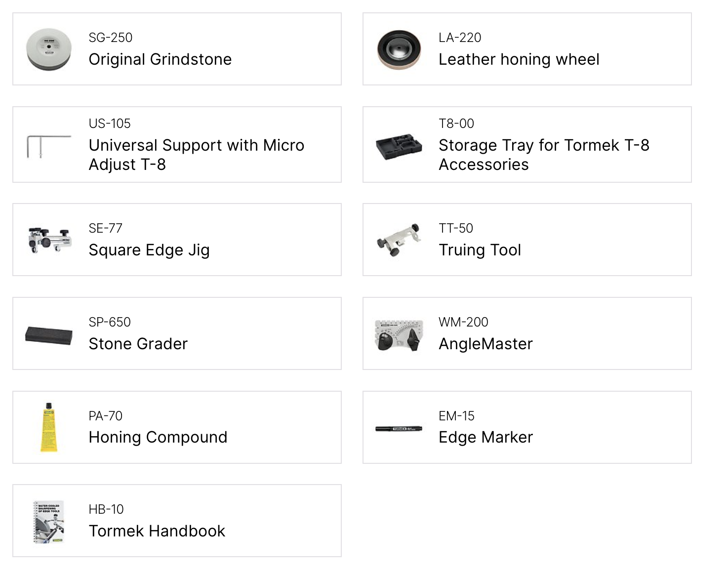Go to Leather honing wheel product

[519, 59]
